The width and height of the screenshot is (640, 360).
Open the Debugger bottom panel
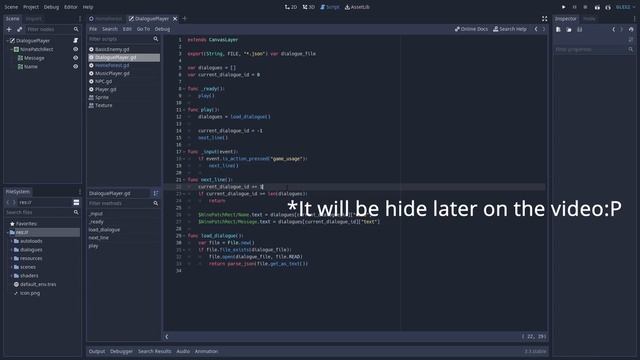(x=121, y=351)
